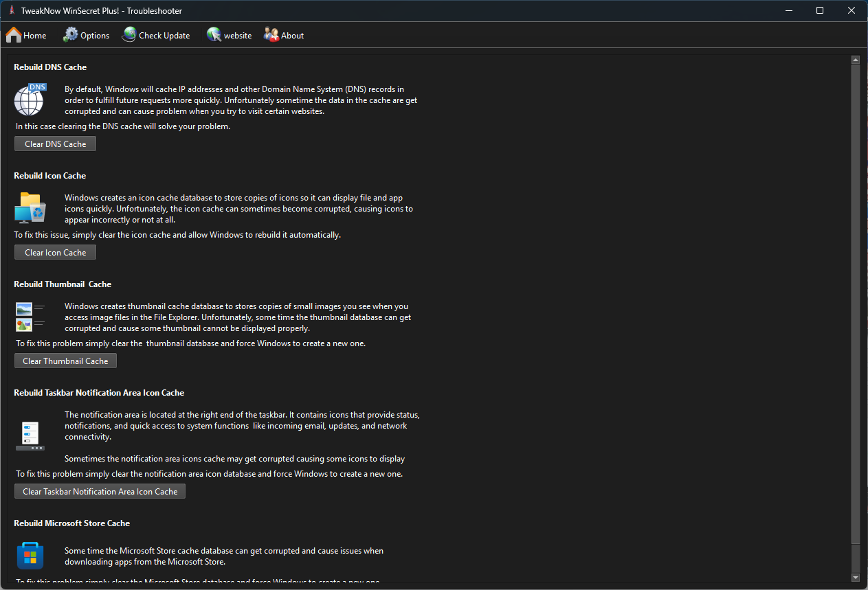Click the Thumbnail Cache pictures icon
868x590 pixels.
click(30, 317)
